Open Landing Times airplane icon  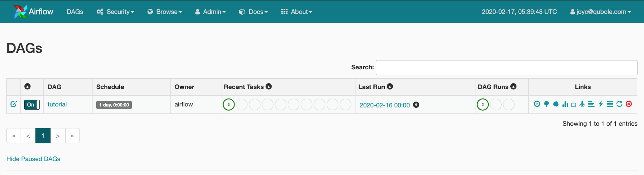582,104
